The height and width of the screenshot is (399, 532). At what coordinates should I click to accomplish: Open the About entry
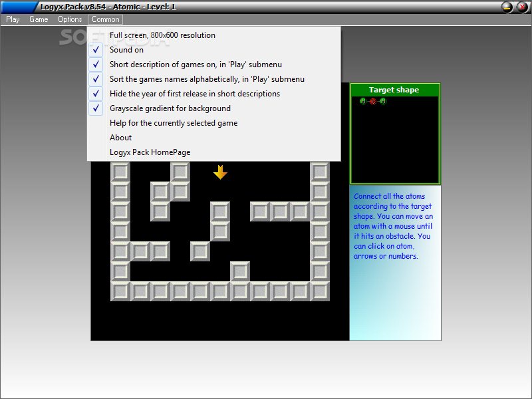click(x=213, y=137)
